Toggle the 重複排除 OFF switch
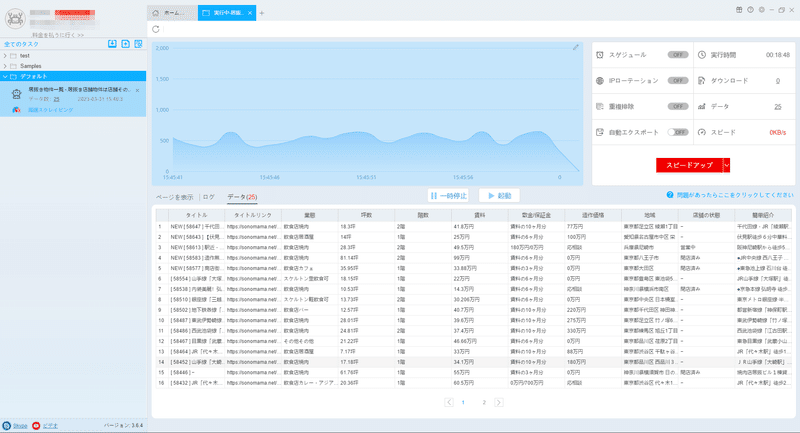 678,107
